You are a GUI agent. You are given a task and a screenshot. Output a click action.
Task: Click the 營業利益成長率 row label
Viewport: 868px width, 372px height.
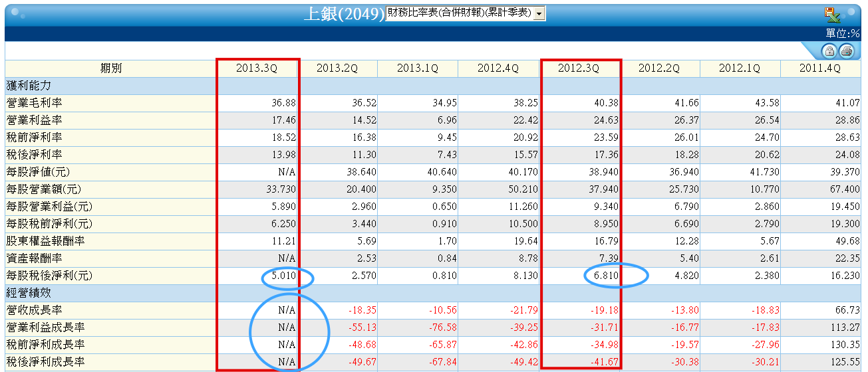pyautogui.click(x=44, y=327)
